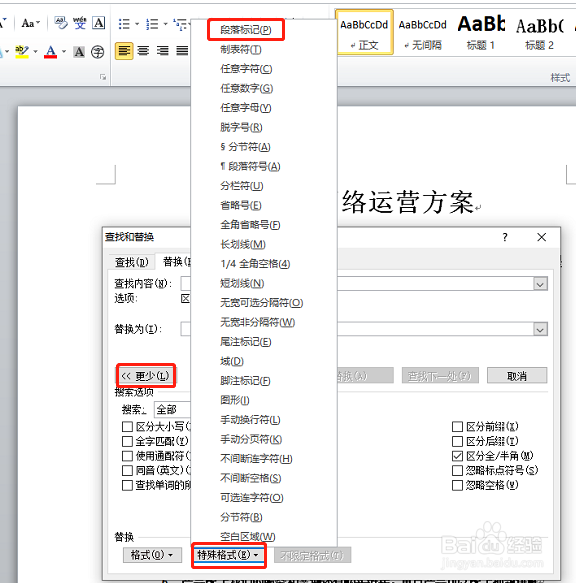Enable the 同音(英文) checkbox

click(x=128, y=470)
